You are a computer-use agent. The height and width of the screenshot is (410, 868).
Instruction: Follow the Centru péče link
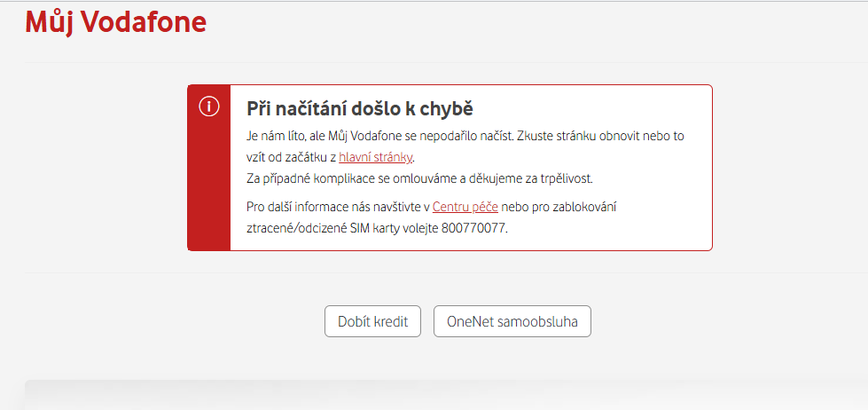(x=465, y=207)
